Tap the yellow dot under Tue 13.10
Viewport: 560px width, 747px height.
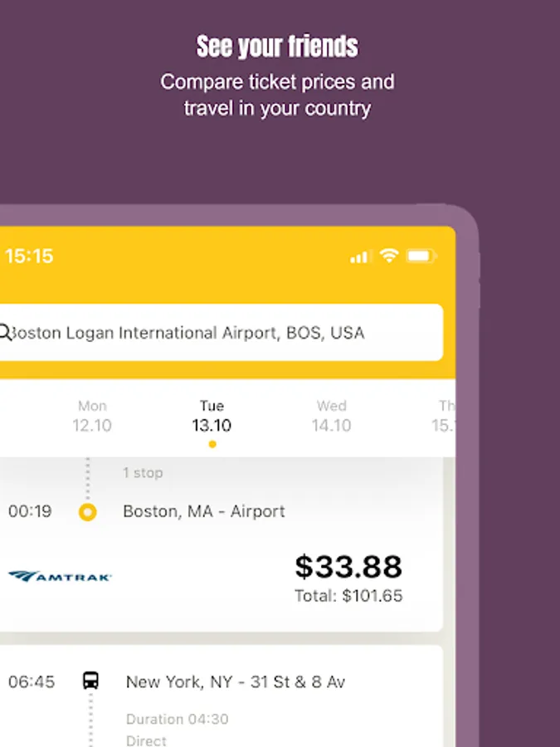click(212, 444)
